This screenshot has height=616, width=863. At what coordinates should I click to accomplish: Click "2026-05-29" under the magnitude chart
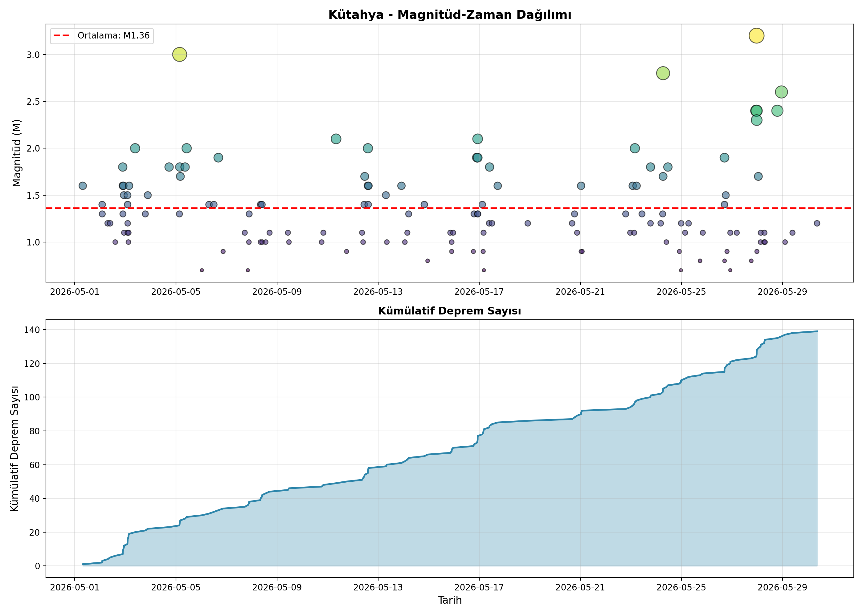pyautogui.click(x=783, y=292)
